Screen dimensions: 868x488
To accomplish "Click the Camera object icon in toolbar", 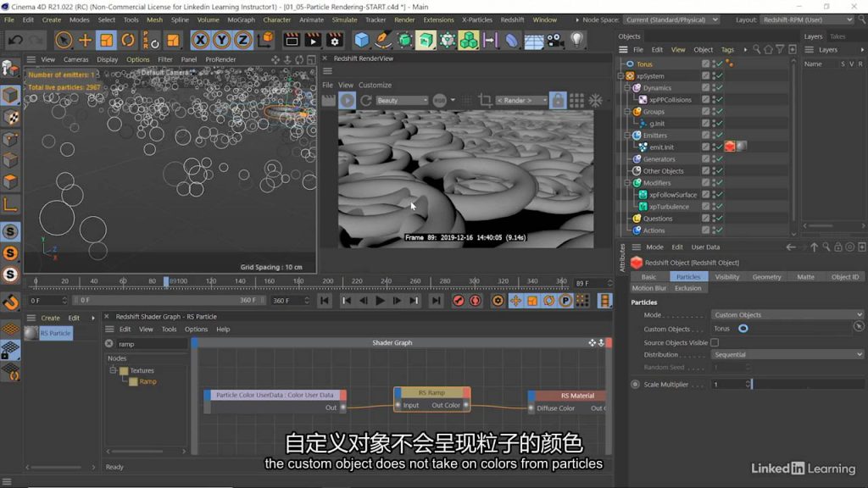I will click(555, 40).
